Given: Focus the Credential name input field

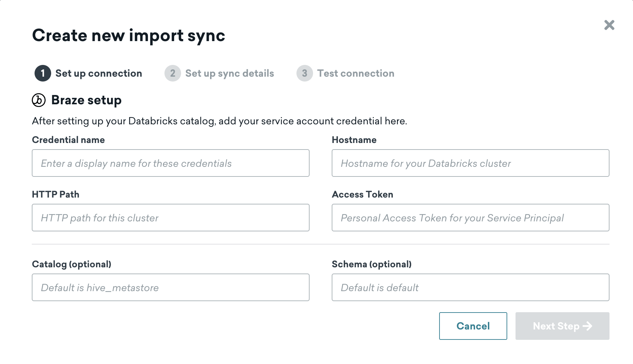Looking at the screenshot, I should click(170, 163).
